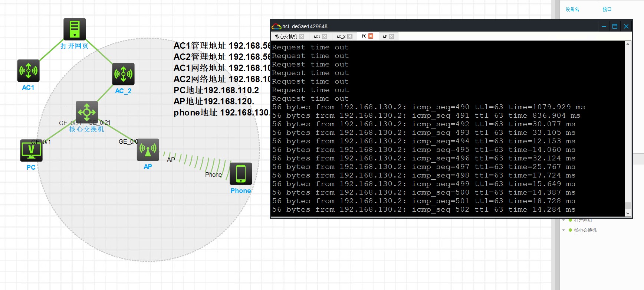This screenshot has width=644, height=290.
Task: Close the 核心交换机 terminal tab
Action: coord(302,36)
